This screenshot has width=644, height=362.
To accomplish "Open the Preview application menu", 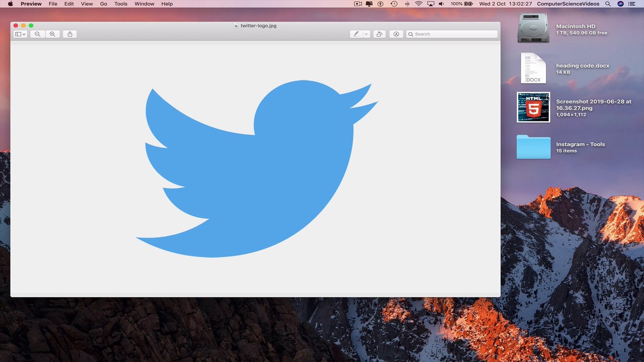I will pos(31,4).
